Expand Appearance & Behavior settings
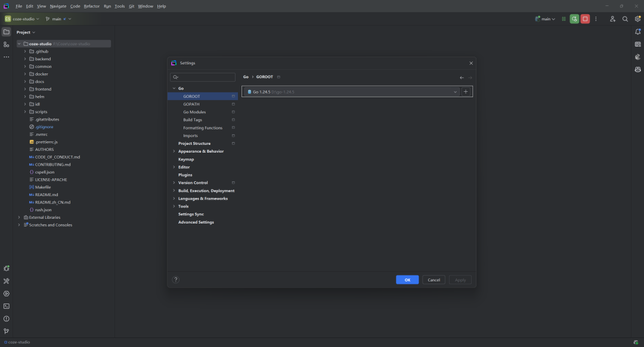The height and width of the screenshot is (347, 644). [174, 151]
